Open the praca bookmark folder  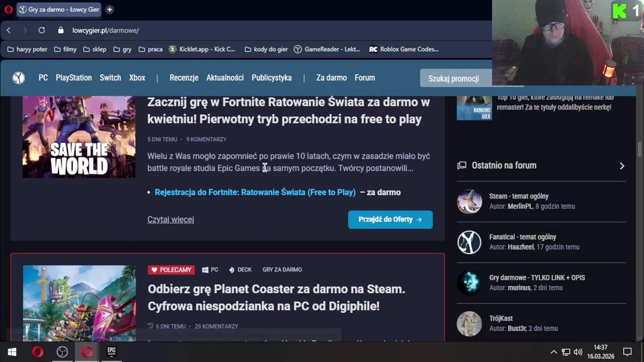click(x=150, y=49)
